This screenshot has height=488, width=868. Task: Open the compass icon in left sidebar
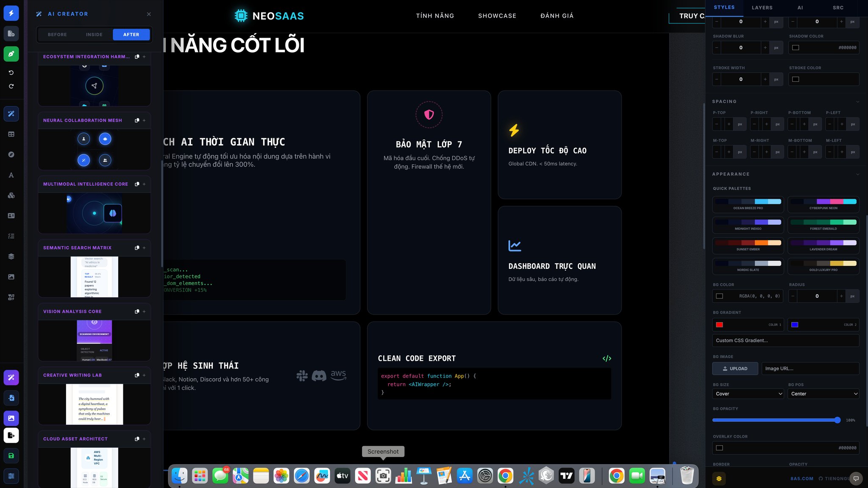coord(11,154)
